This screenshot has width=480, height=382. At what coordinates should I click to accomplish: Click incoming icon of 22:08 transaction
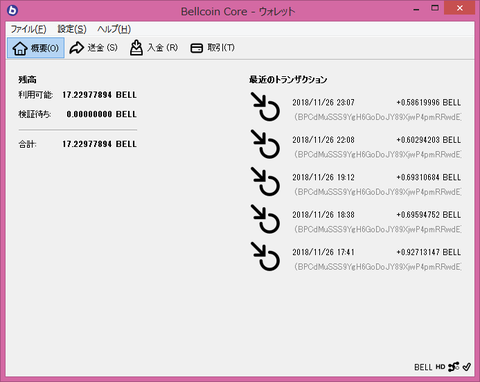(x=265, y=144)
